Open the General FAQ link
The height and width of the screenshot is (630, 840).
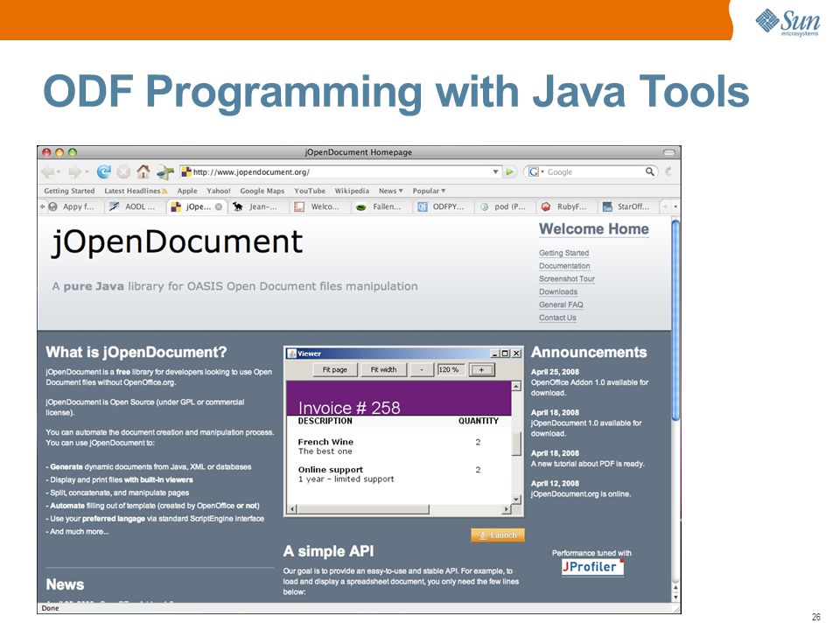561,304
